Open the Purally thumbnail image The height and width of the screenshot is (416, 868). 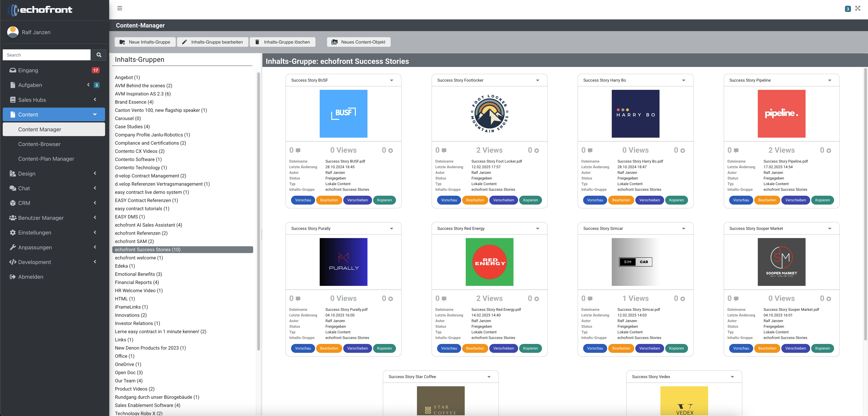point(343,262)
